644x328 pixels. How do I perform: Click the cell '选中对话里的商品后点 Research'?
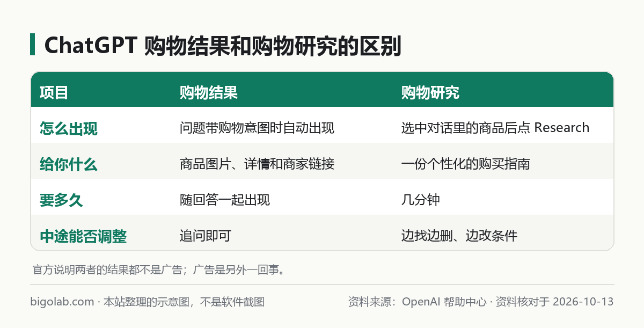point(495,128)
